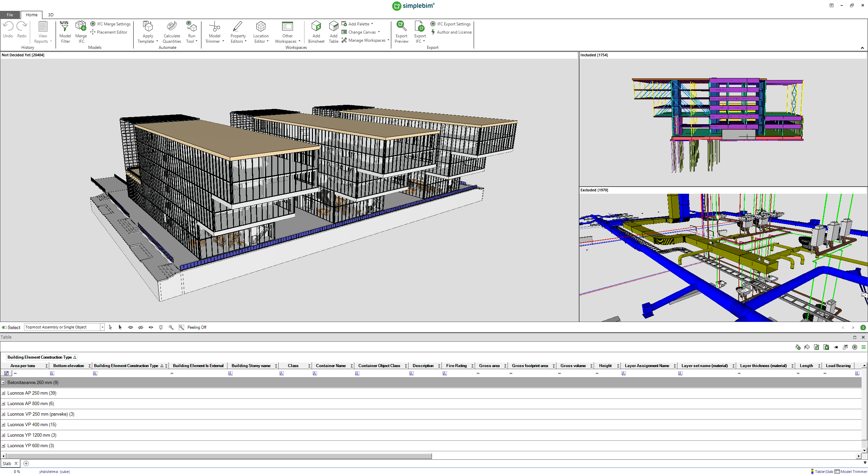Click the export to Excel icon in Table toolbar
The image size is (868, 475).
pos(817,347)
